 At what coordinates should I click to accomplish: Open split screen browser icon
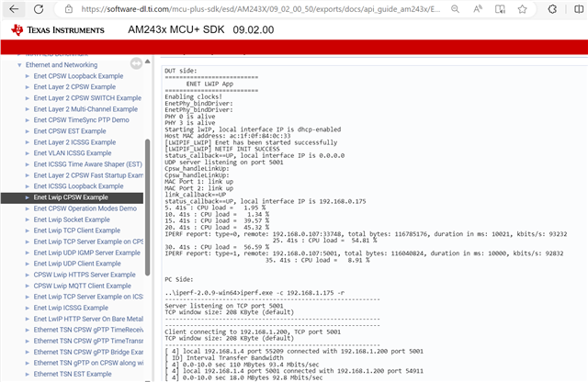click(579, 9)
